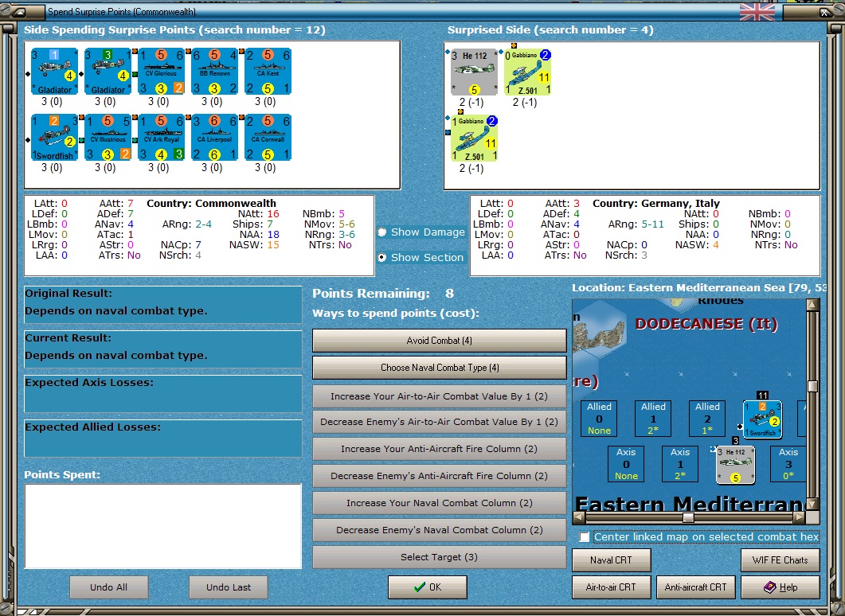Click the He 112 counter on the linked map

tap(736, 465)
